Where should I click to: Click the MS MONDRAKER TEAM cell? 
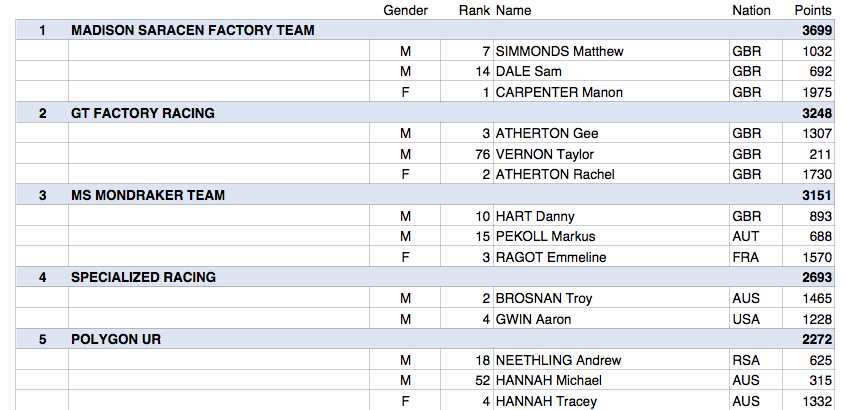coord(148,195)
